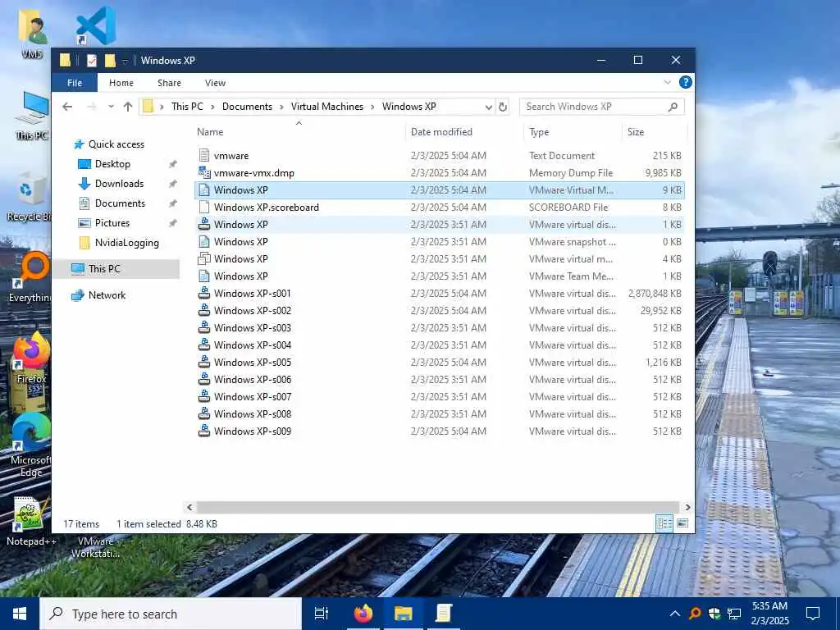The height and width of the screenshot is (630, 840).
Task: Open the address bar history dropdown
Action: 489,107
